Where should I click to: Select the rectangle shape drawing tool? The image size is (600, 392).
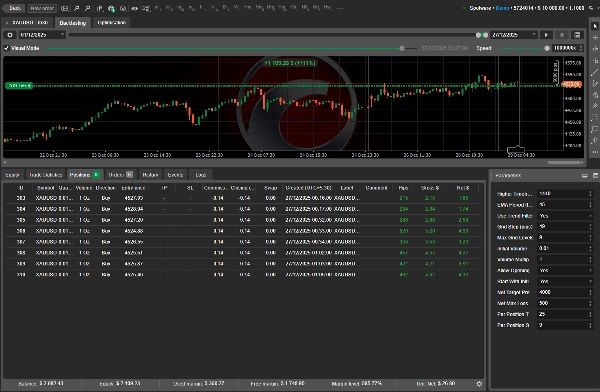point(595,129)
